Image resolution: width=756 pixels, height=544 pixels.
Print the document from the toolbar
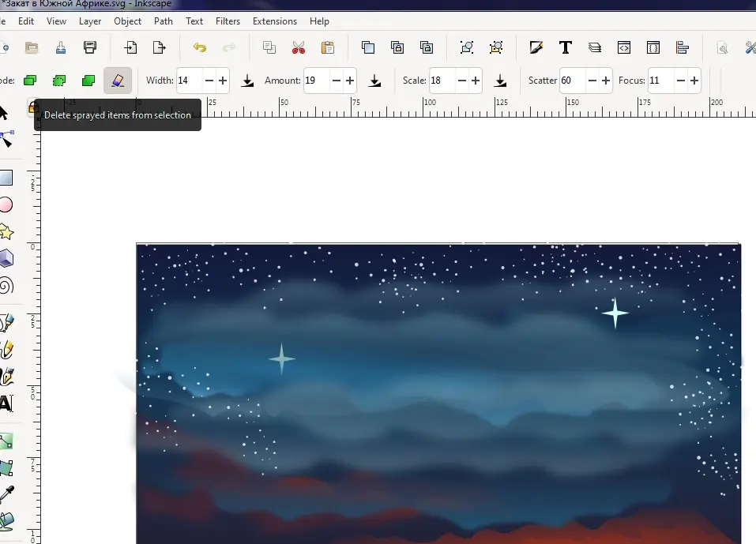[x=90, y=47]
